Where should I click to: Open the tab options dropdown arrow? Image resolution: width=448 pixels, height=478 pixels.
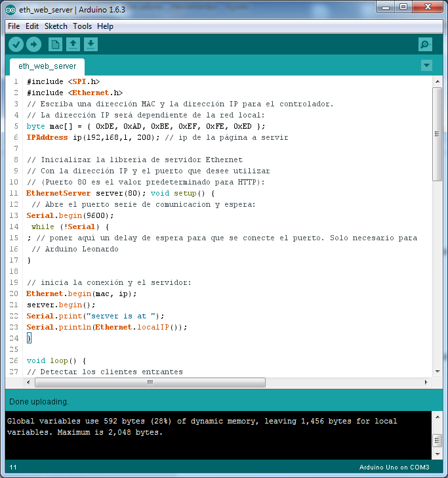coord(426,65)
